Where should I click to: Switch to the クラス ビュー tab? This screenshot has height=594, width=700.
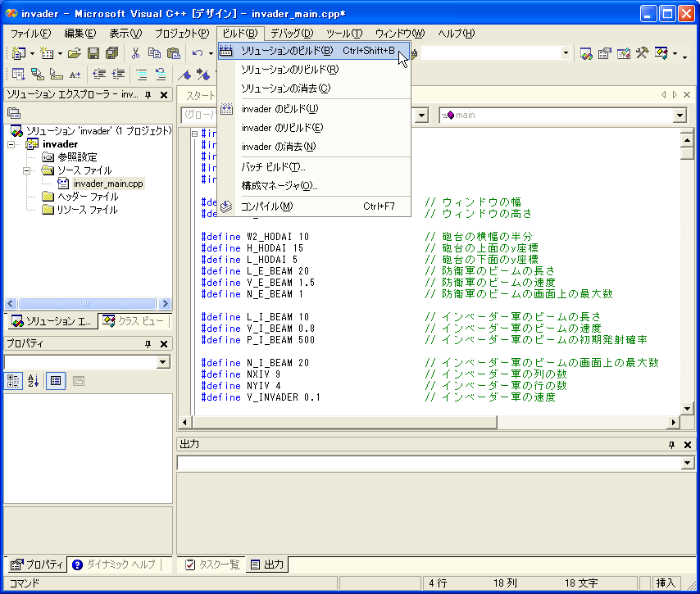tap(134, 321)
